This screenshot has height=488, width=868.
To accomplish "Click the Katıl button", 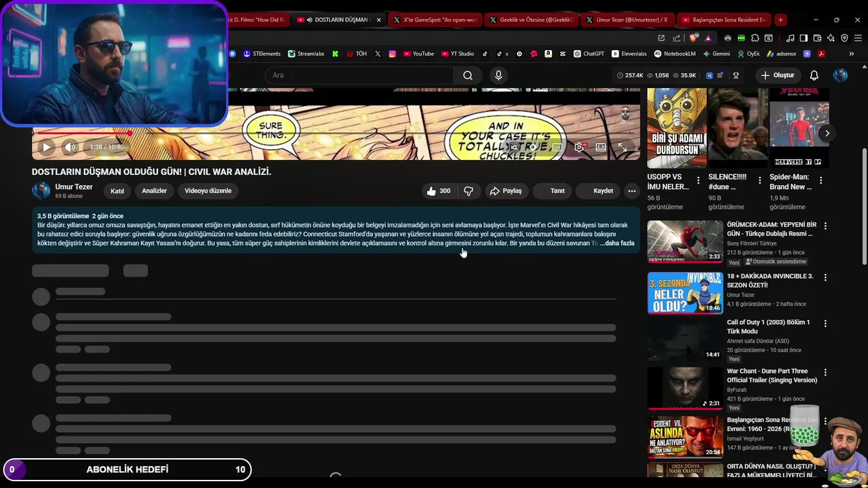I will (x=117, y=191).
